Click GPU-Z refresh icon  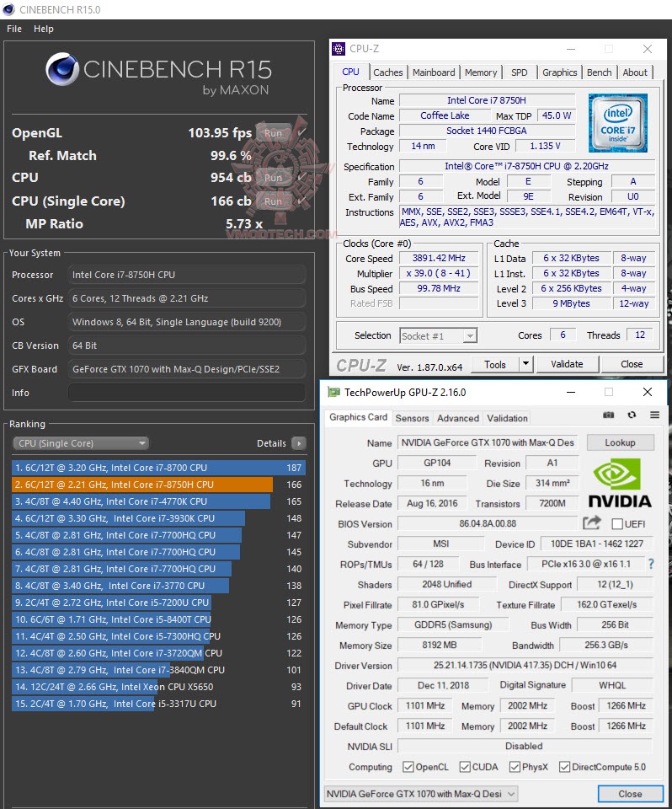coord(632,415)
